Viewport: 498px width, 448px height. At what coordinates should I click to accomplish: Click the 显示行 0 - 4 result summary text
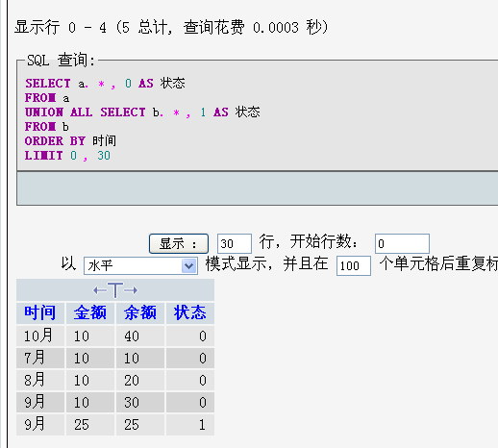click(x=171, y=27)
